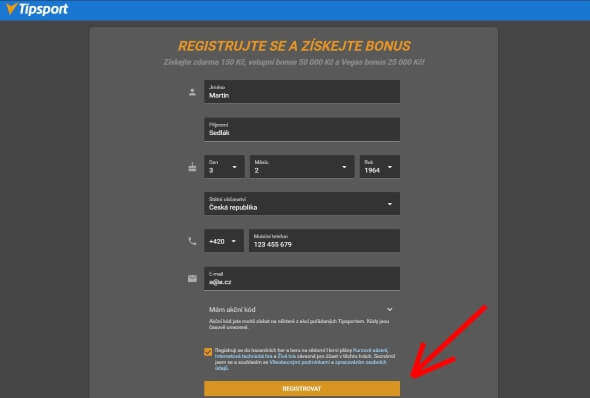The image size is (590, 398).
Task: Click the akční kód description text
Action: 299,324
